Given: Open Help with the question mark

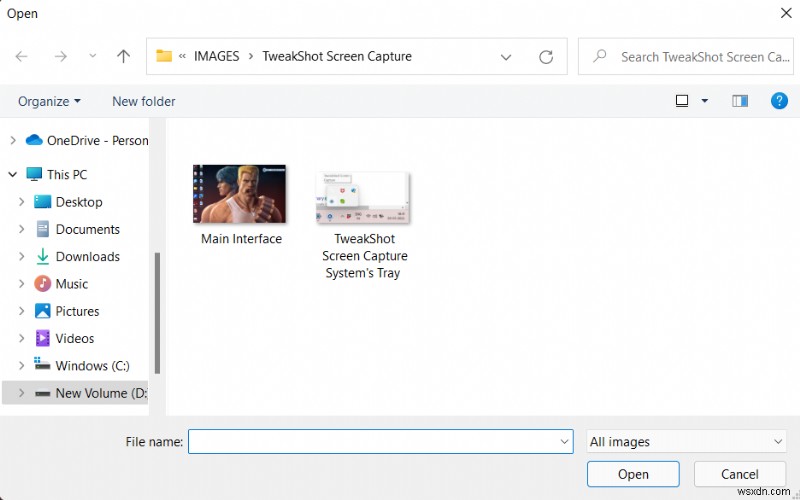Looking at the screenshot, I should coord(779,101).
